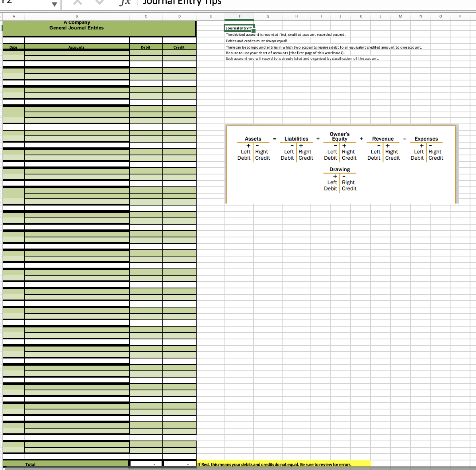Select column A header
This screenshot has width=476, height=470.
pyautogui.click(x=14, y=16)
